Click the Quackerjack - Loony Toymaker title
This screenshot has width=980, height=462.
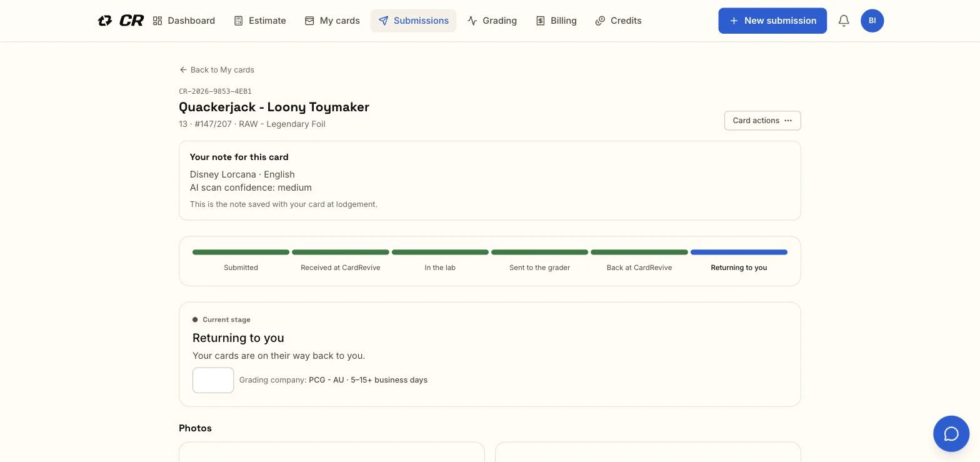pos(274,107)
